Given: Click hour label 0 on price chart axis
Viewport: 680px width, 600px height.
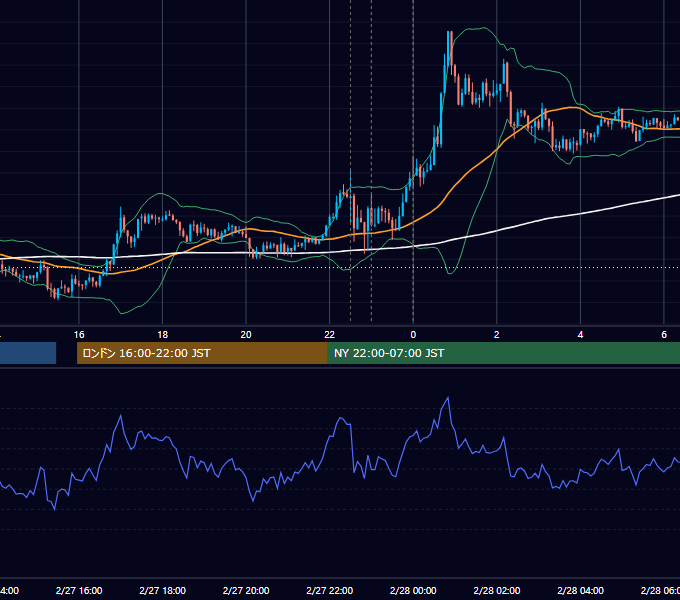Looking at the screenshot, I should tap(413, 335).
